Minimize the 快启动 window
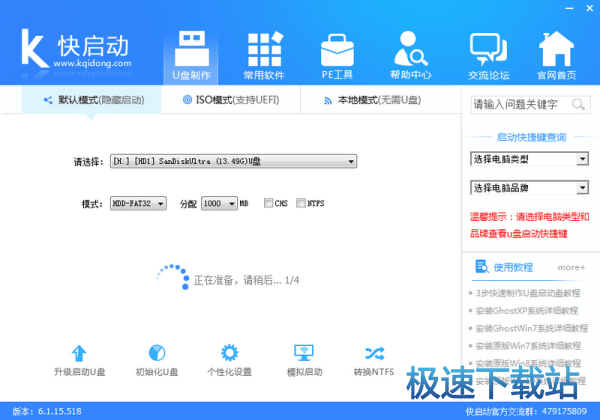The image size is (600, 420). coord(569,8)
